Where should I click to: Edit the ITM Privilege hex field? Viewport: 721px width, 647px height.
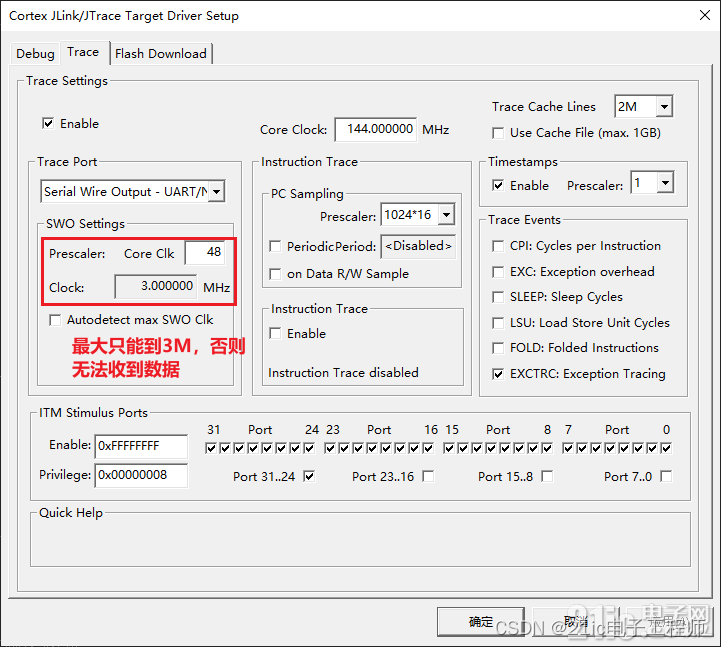tap(141, 475)
